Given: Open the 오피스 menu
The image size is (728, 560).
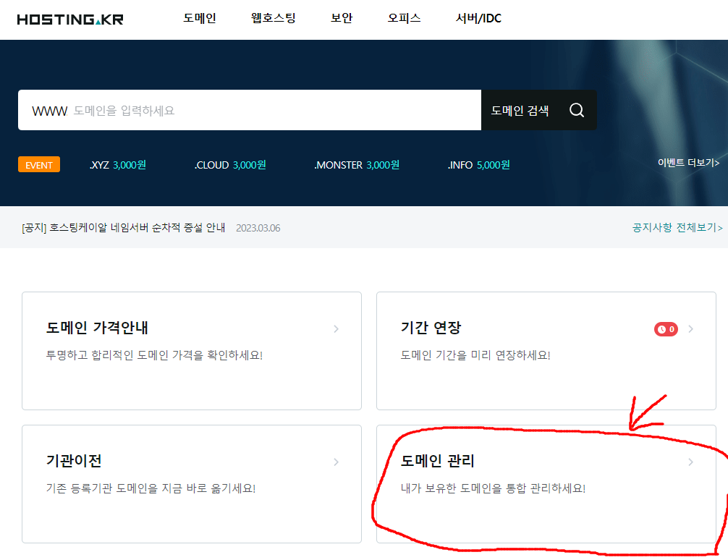Looking at the screenshot, I should [x=404, y=18].
